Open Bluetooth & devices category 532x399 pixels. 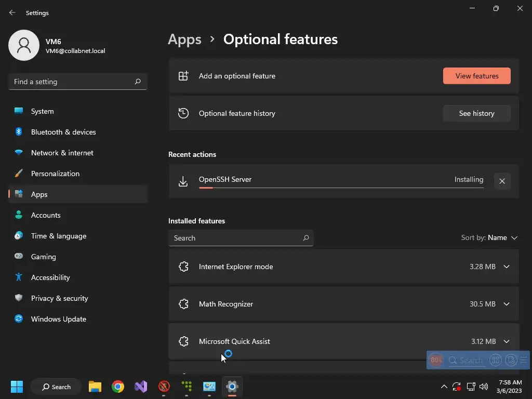(78, 132)
